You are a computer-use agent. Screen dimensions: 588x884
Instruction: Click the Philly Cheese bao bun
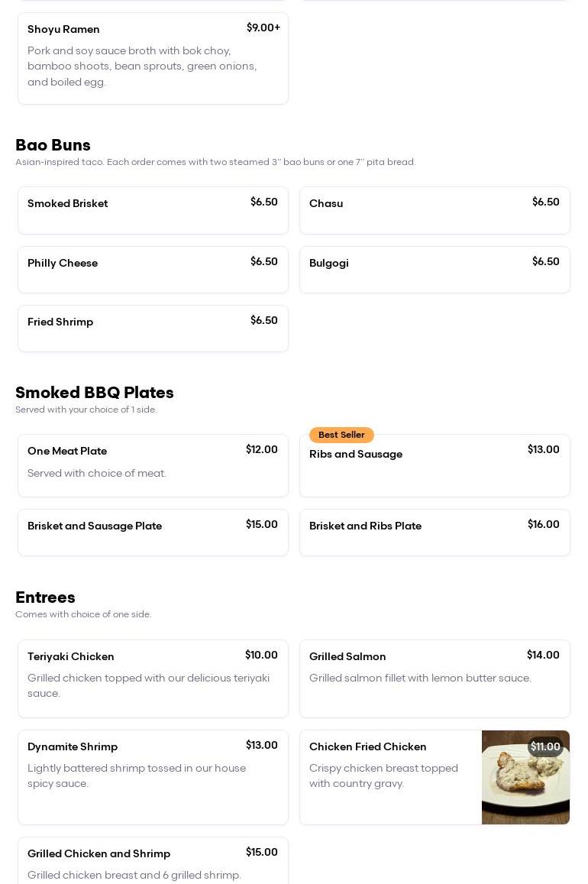(x=153, y=269)
